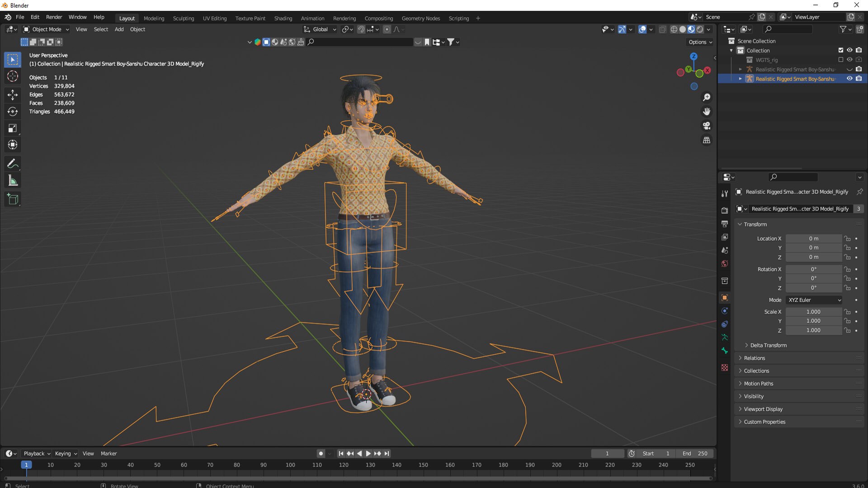Select the Measure tool
The image size is (868, 488).
click(x=13, y=181)
